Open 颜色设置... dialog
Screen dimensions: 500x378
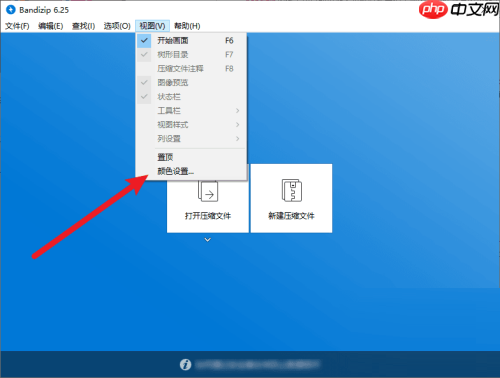coord(191,171)
